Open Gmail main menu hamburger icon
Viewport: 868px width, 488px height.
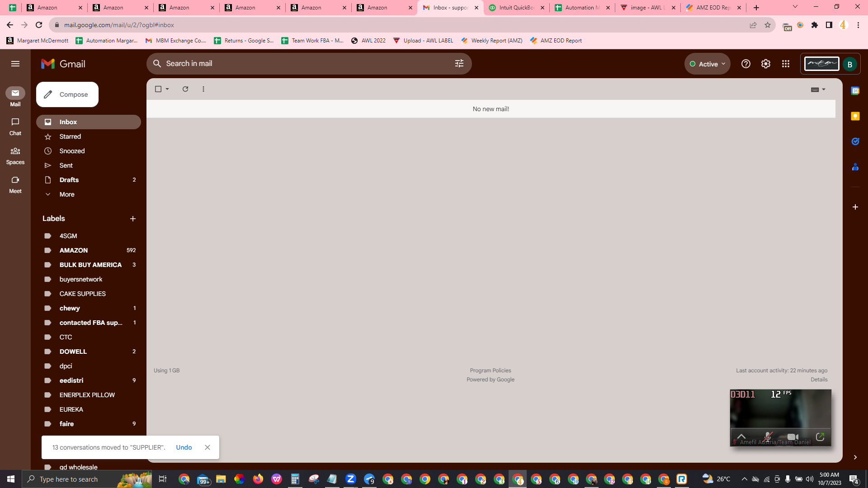15,64
